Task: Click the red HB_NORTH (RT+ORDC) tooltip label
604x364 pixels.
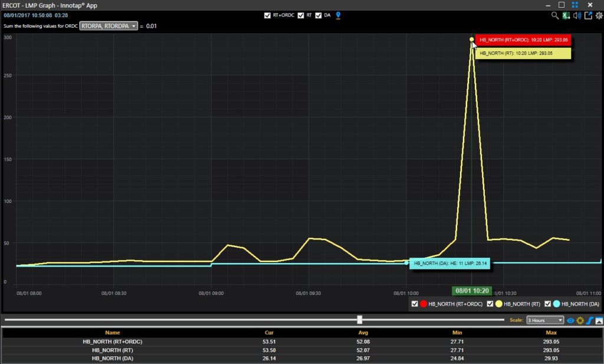Action: 523,40
